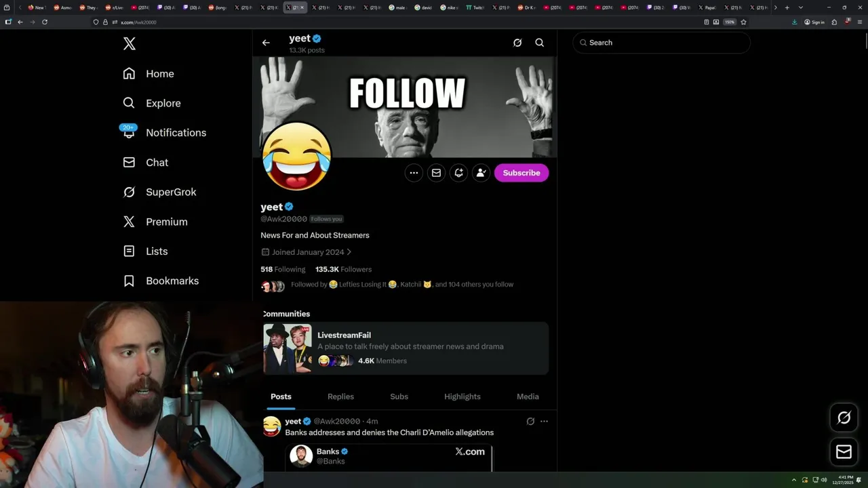Click the LivestreamFail community thumbnail
The image size is (868, 488).
(288, 348)
